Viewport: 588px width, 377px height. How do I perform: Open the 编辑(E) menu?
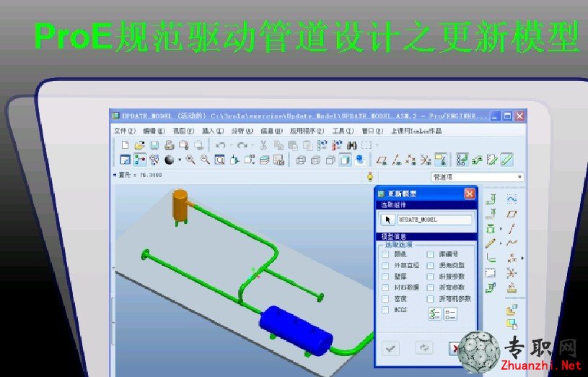click(x=154, y=131)
